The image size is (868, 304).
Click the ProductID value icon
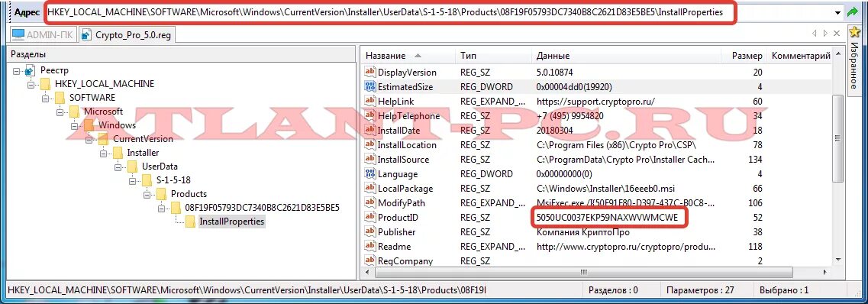369,217
